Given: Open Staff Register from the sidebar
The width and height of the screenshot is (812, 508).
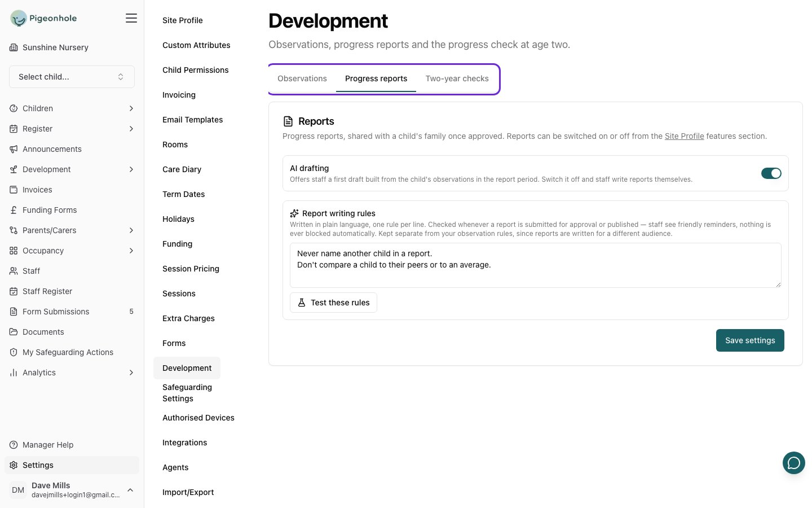Looking at the screenshot, I should (72, 291).
